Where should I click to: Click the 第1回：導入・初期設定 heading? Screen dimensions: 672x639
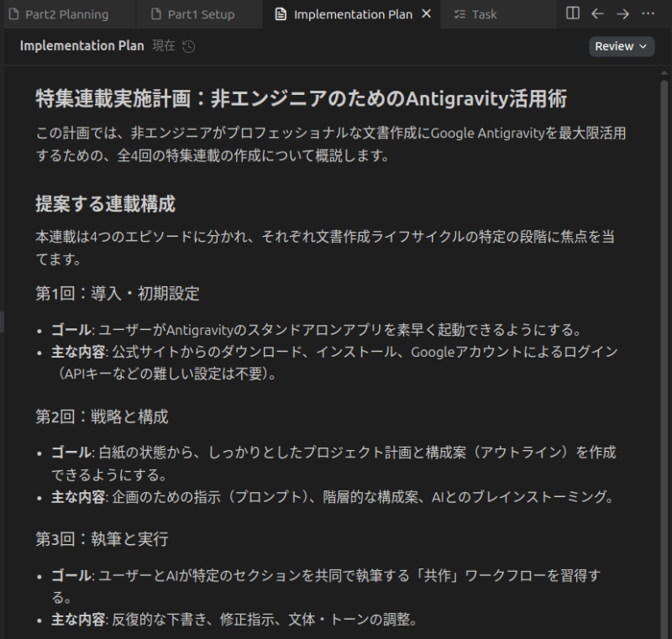(x=117, y=293)
